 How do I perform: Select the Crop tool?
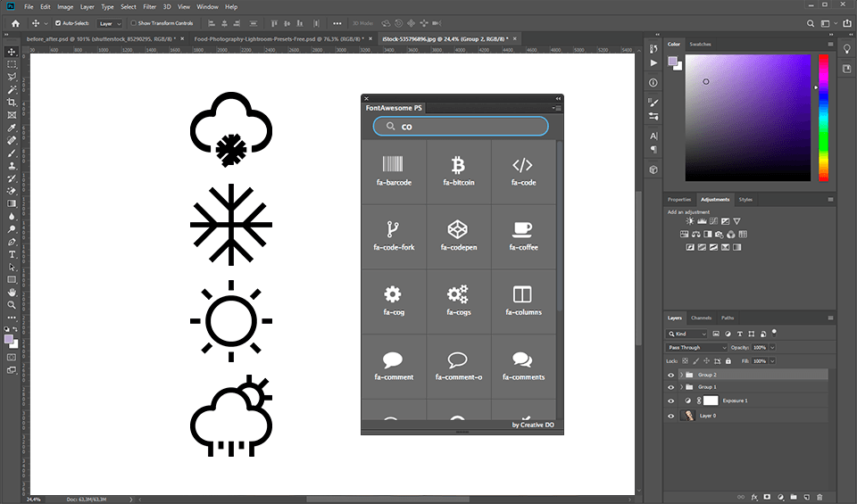[12, 102]
